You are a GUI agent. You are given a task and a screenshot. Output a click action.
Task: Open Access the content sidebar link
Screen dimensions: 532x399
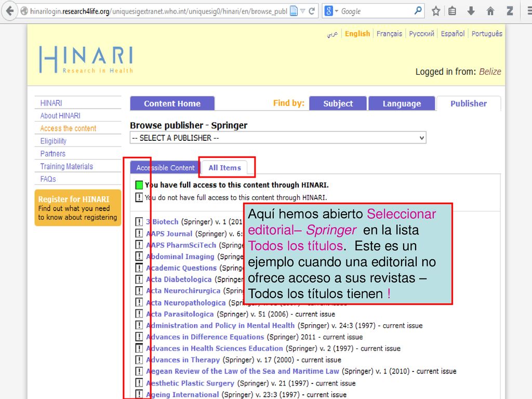pos(68,128)
